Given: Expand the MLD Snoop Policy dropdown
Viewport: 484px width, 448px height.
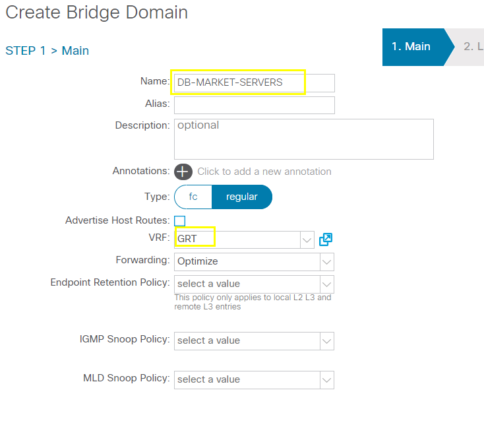Looking at the screenshot, I should [327, 380].
